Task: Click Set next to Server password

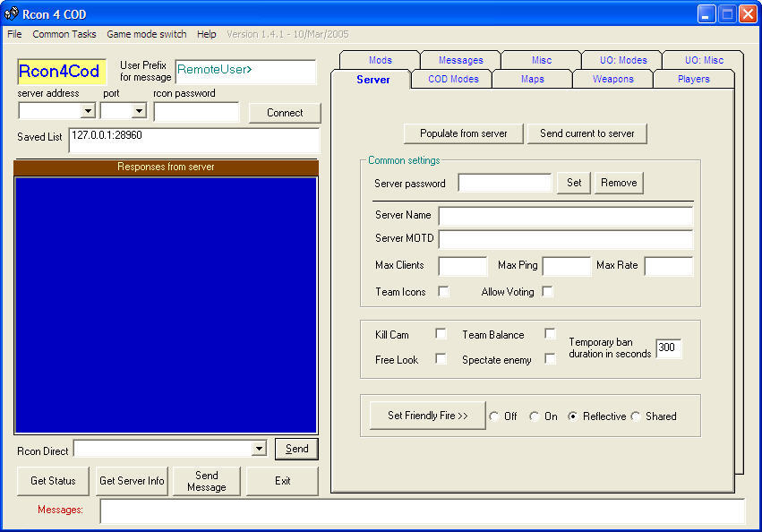Action: (573, 183)
